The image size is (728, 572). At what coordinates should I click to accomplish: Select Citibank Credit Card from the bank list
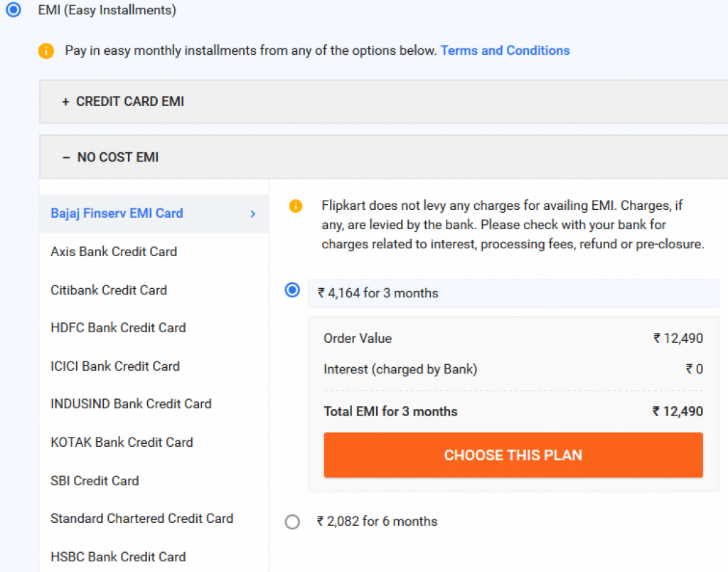pyautogui.click(x=108, y=290)
